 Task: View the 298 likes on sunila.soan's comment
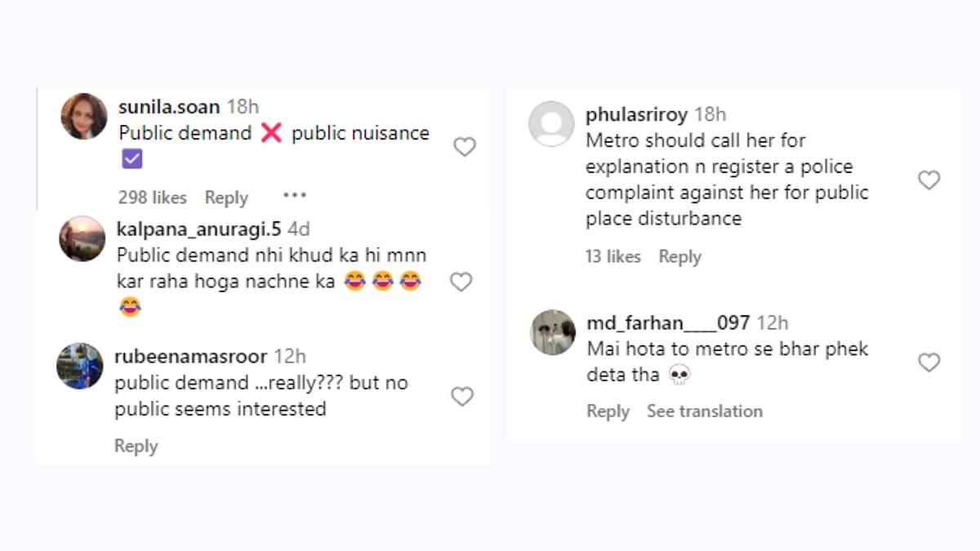(x=152, y=198)
